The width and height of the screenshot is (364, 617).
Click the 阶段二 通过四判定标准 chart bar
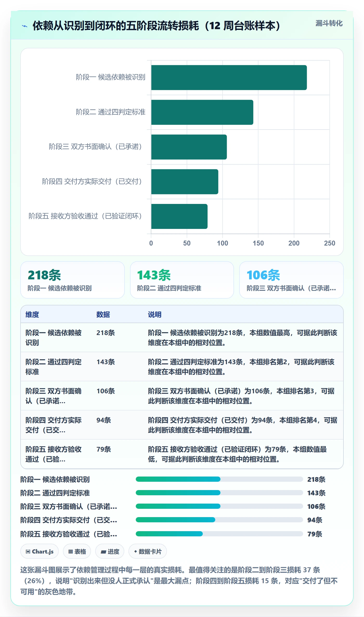coord(202,112)
